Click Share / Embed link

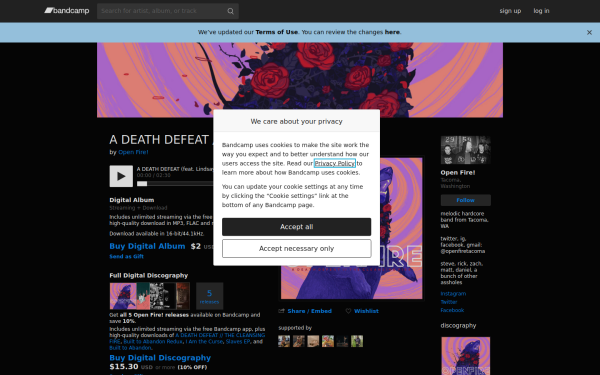tap(310, 311)
